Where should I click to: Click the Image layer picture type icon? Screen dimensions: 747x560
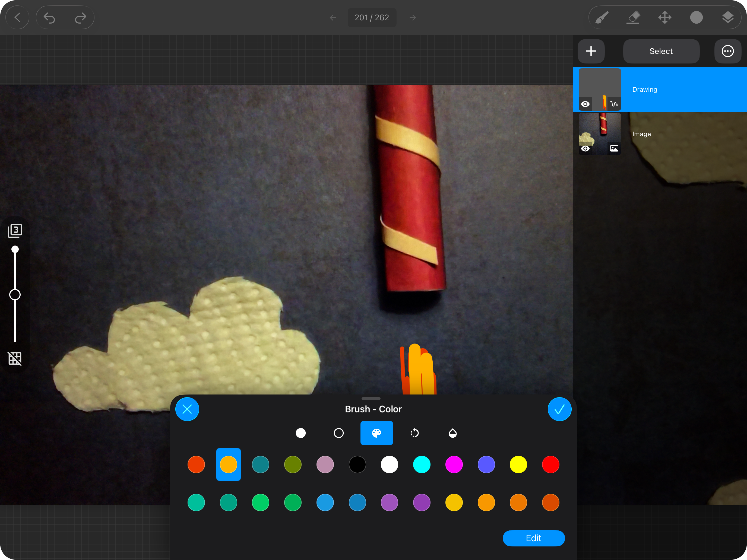pyautogui.click(x=614, y=148)
